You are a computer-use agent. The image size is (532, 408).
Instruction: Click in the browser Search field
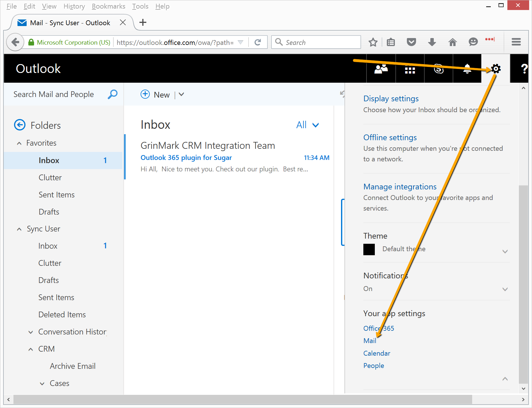point(316,42)
